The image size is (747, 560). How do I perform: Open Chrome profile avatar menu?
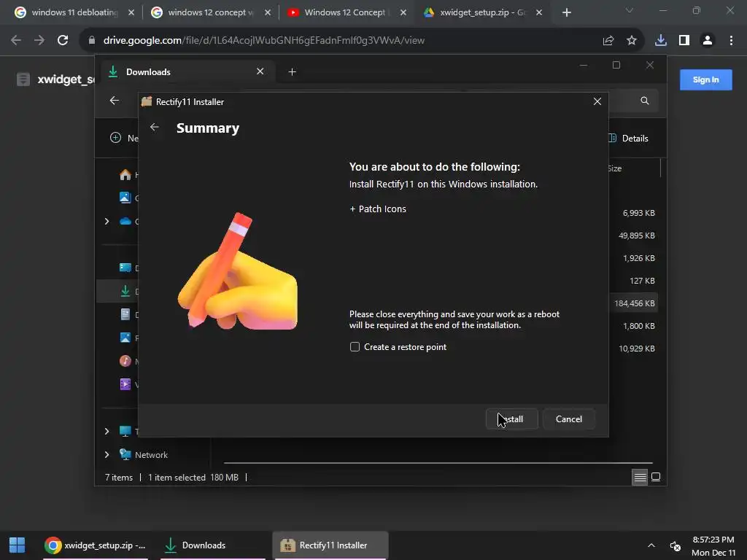[x=708, y=41]
